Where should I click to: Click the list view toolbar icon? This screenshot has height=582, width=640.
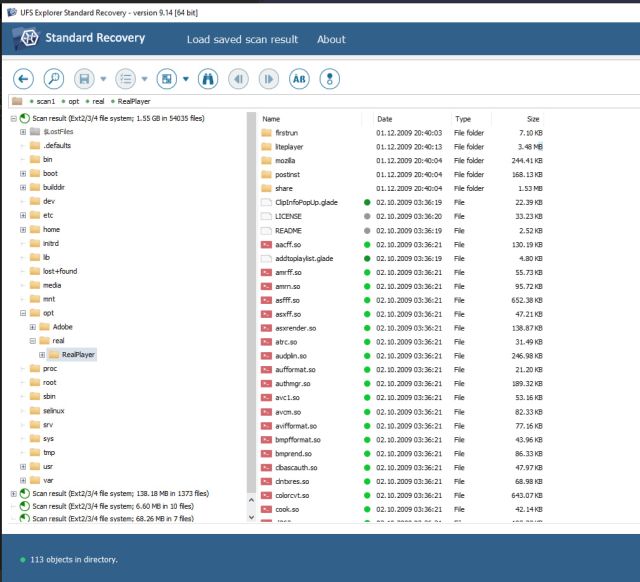click(x=126, y=79)
